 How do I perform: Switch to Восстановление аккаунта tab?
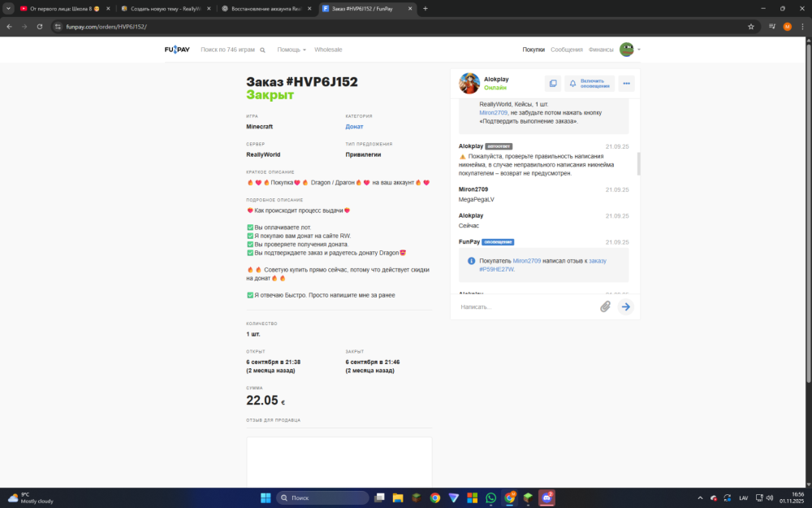[x=266, y=8]
